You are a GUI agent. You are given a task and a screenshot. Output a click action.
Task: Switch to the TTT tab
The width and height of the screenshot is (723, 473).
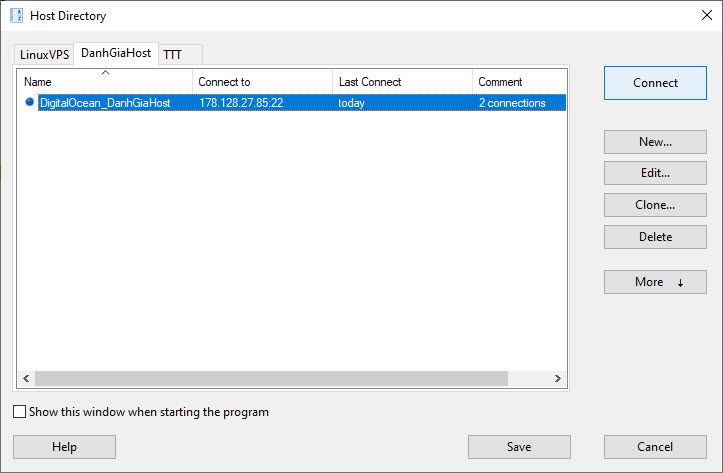173,55
